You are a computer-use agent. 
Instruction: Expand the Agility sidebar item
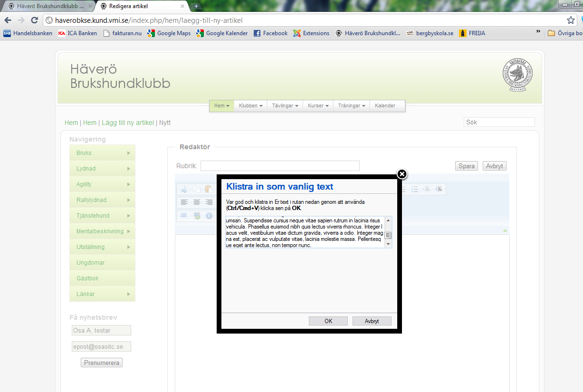(x=102, y=184)
